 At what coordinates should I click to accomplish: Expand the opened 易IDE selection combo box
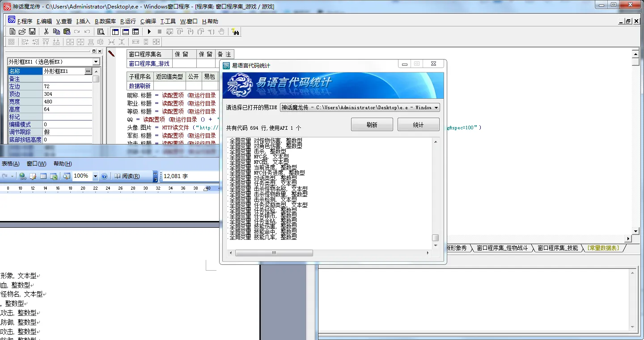436,108
